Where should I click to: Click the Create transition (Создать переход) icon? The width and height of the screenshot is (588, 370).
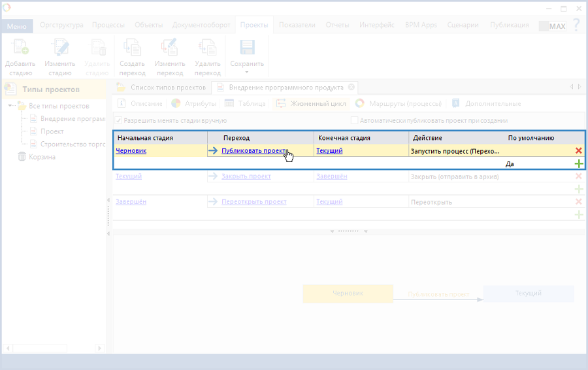pyautogui.click(x=132, y=48)
